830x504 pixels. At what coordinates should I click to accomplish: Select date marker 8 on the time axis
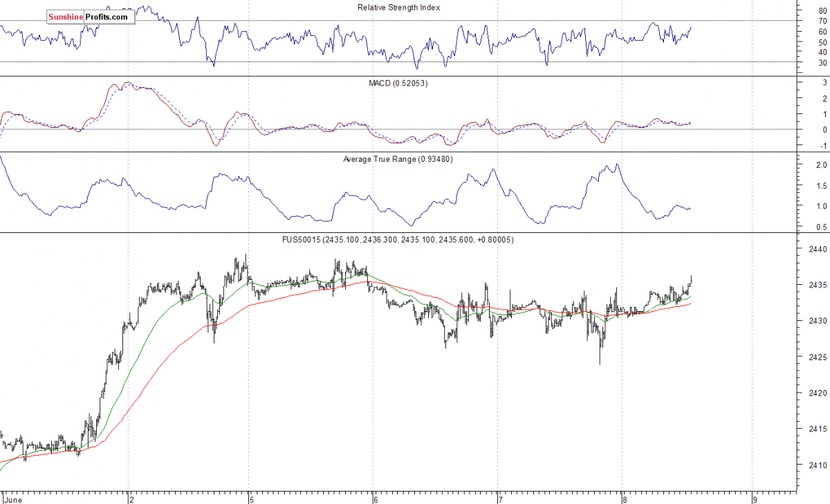pyautogui.click(x=623, y=498)
